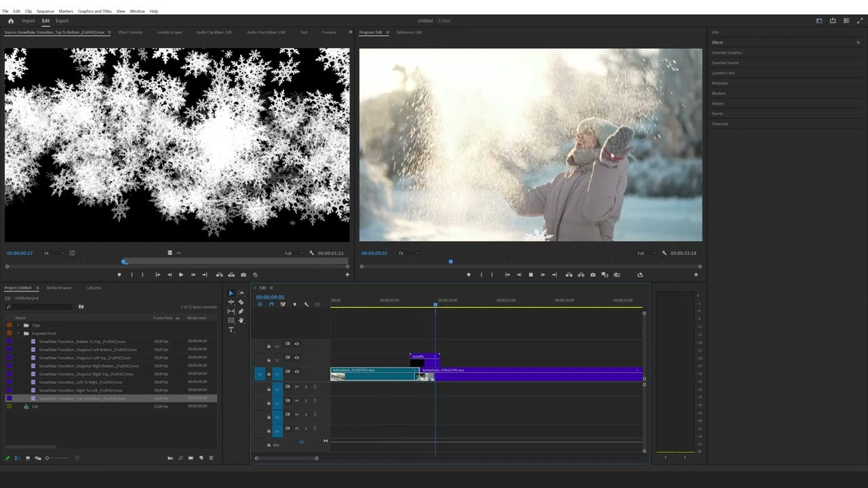Enable the Snap magnet in the timeline

click(x=271, y=304)
